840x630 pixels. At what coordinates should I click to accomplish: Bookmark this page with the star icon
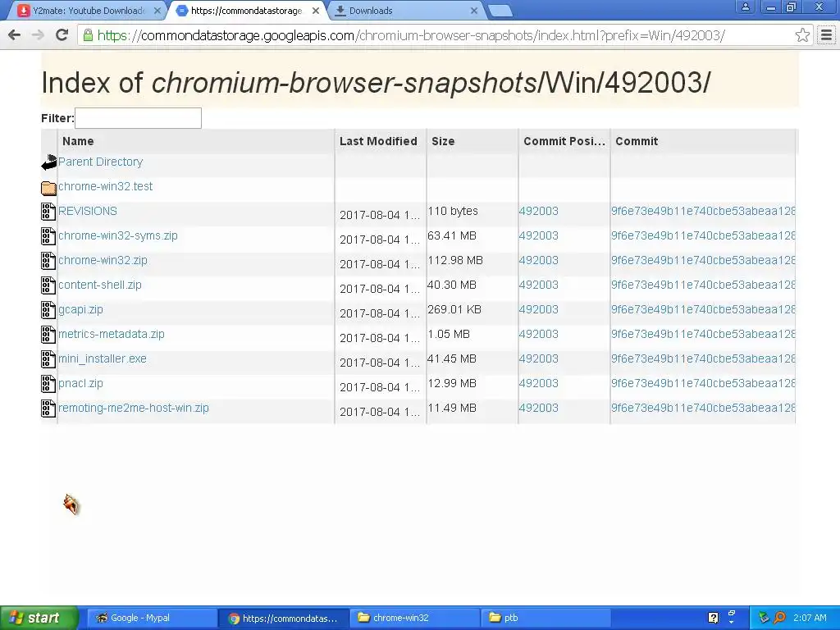tap(802, 35)
